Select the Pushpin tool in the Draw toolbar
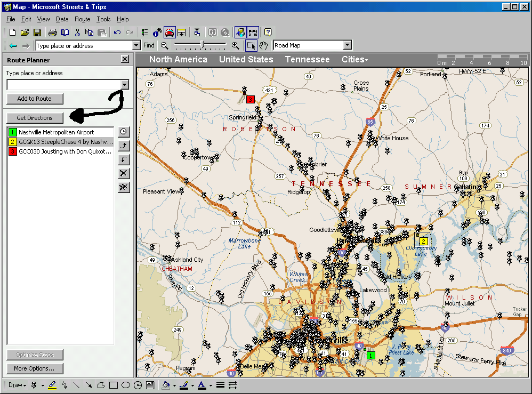Image resolution: width=532 pixels, height=394 pixels. tap(34, 385)
